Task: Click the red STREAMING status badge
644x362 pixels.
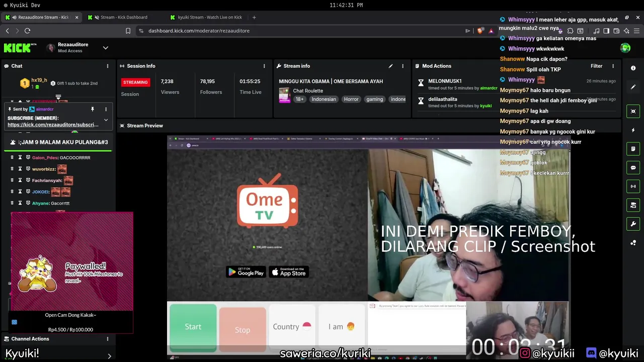Action: (x=135, y=82)
